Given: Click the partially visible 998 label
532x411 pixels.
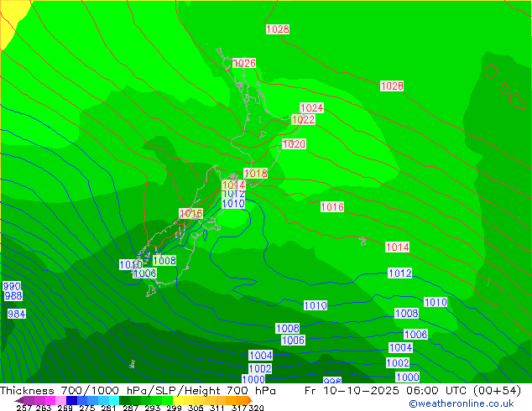Looking at the screenshot, I should coord(332,381).
